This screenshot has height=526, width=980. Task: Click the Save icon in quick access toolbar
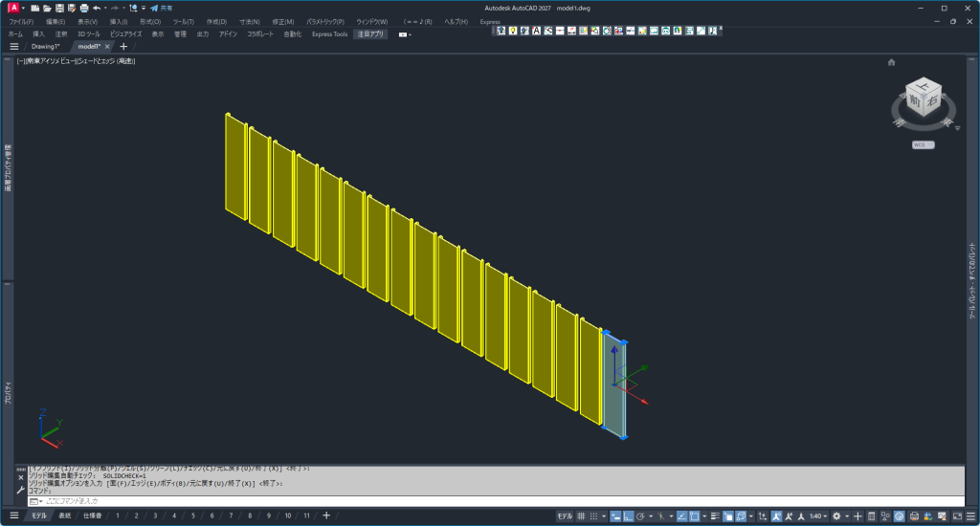click(58, 8)
